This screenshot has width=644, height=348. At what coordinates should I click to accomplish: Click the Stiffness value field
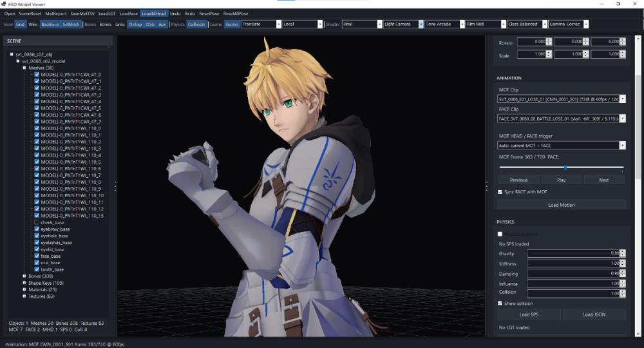pos(573,264)
